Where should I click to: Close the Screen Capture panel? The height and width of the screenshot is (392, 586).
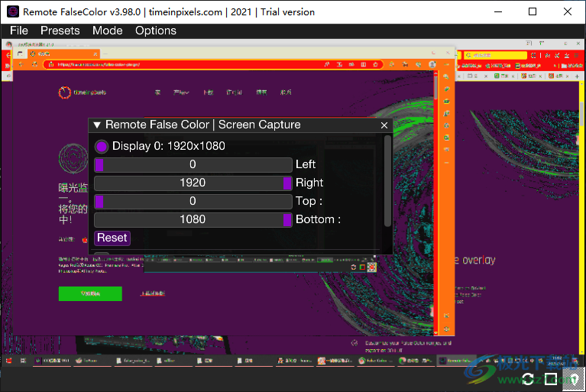click(x=384, y=125)
